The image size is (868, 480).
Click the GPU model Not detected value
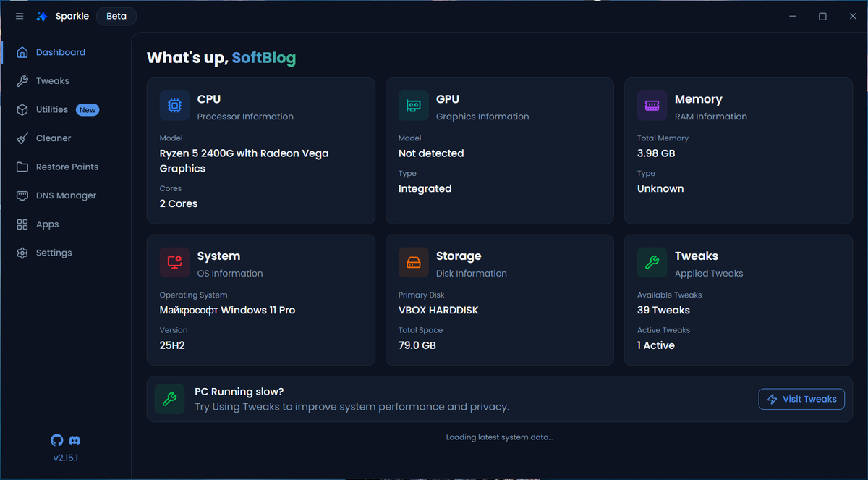click(x=431, y=153)
